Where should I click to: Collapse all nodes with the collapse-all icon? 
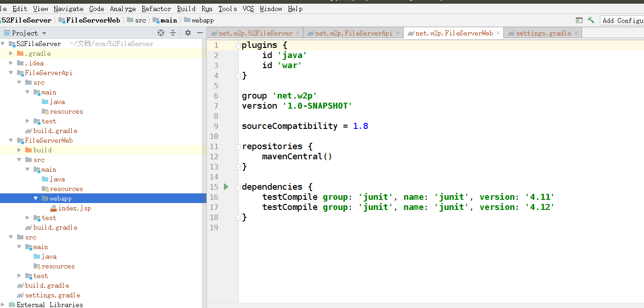[x=173, y=33]
